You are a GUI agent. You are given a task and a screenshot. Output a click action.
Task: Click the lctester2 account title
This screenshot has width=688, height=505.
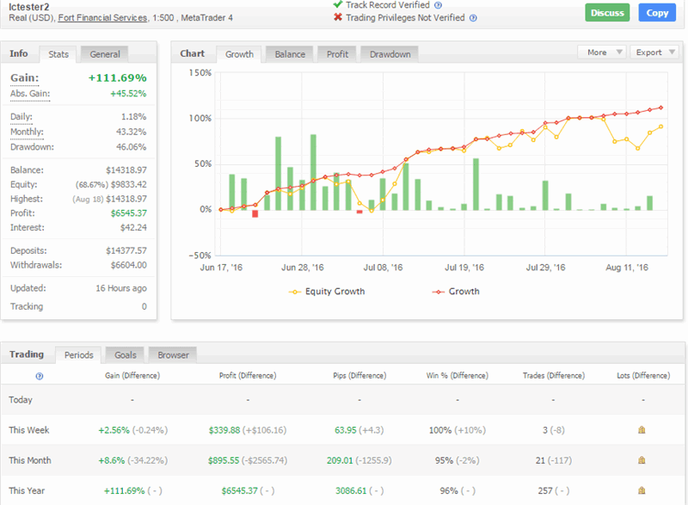(29, 7)
